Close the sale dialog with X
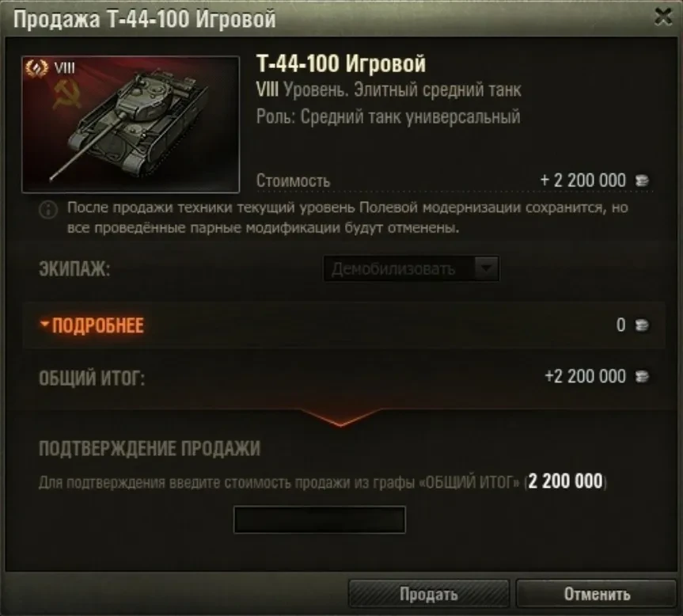The image size is (683, 616). [663, 17]
